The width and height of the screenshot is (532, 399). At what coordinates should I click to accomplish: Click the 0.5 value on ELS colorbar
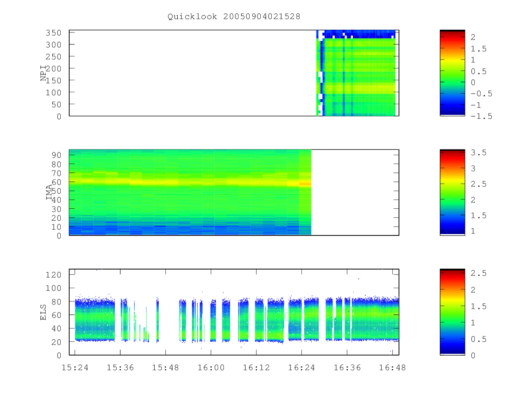pos(479,339)
